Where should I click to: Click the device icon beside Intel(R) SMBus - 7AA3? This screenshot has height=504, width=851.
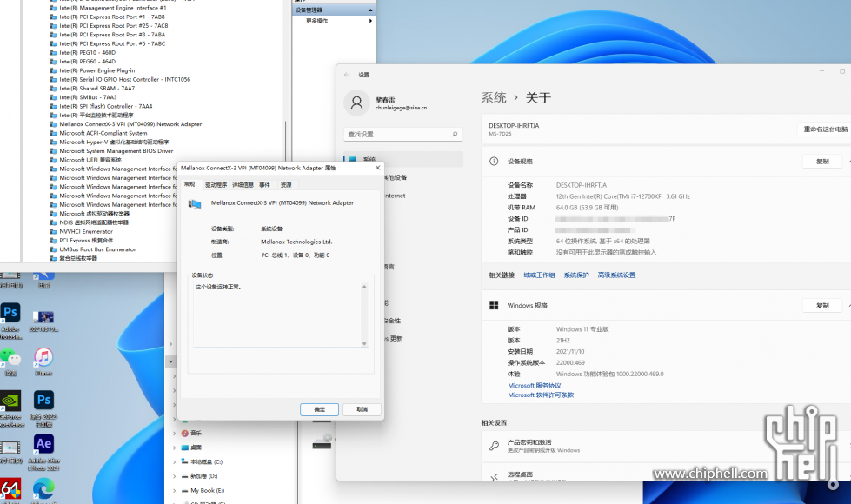coord(54,97)
